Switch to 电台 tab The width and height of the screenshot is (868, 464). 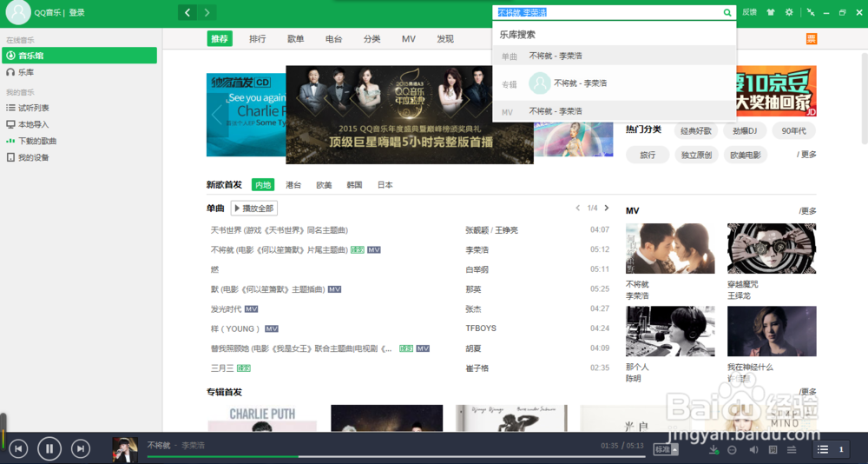point(334,39)
